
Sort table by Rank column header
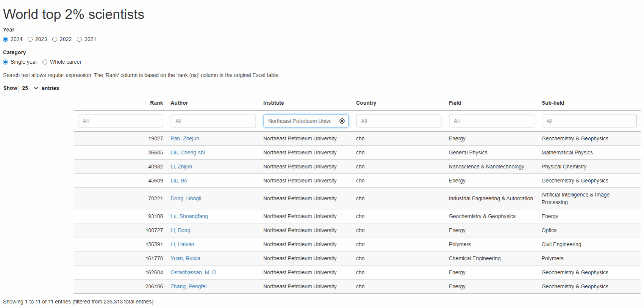tap(156, 103)
